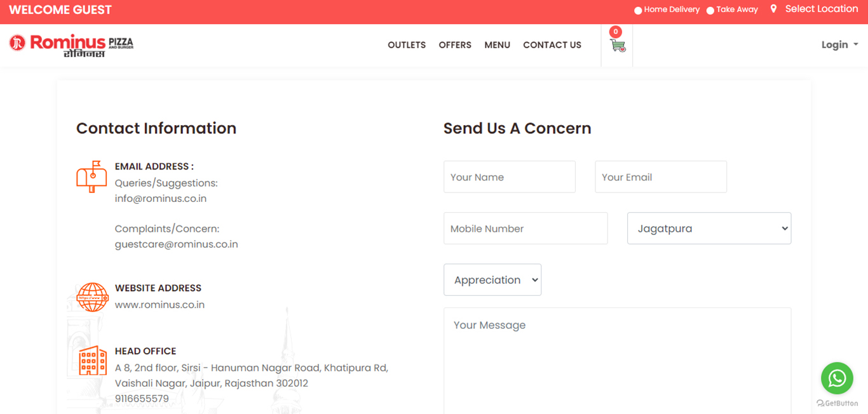This screenshot has height=414, width=868.
Task: Open the Menu navigation link
Action: click(x=497, y=45)
